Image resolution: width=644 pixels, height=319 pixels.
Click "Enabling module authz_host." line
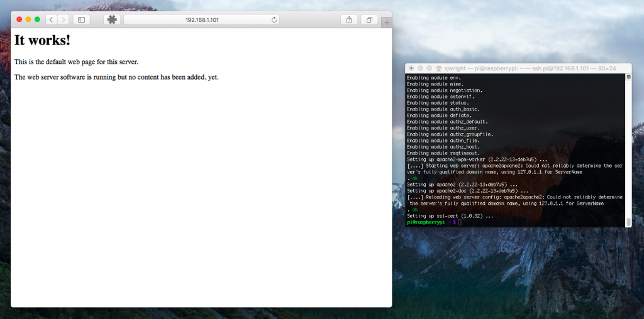[443, 147]
